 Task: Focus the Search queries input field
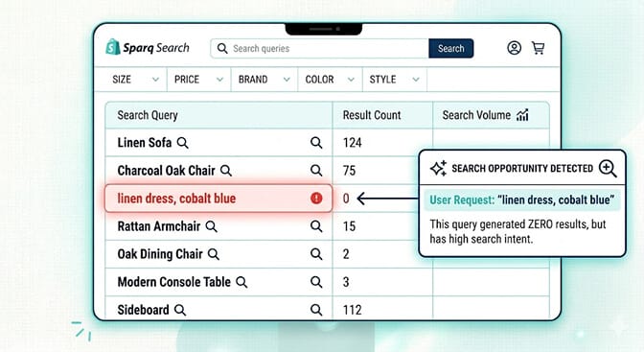click(x=320, y=49)
